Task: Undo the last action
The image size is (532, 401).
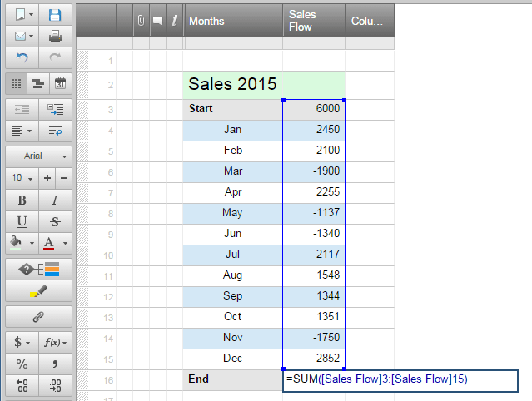Action: pos(21,57)
